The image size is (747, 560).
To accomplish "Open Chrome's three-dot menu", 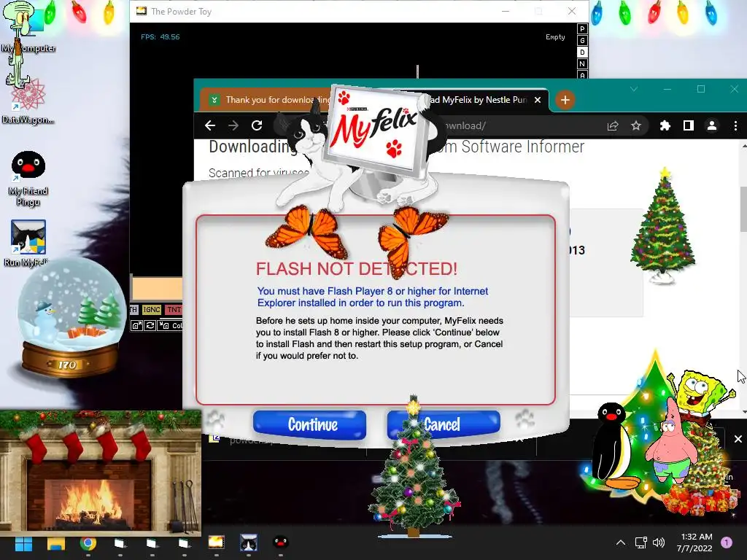I will click(x=735, y=125).
